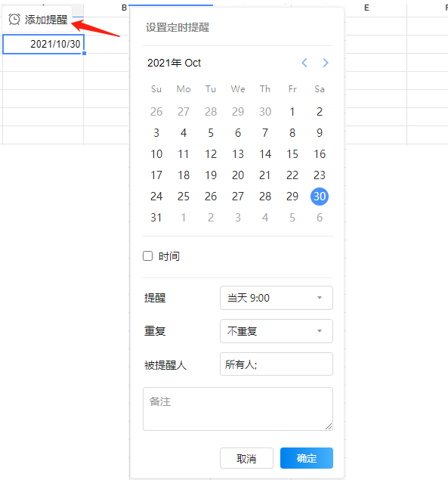Enable the 时间 checkbox
Image resolution: width=448 pixels, height=480 pixels.
[148, 256]
